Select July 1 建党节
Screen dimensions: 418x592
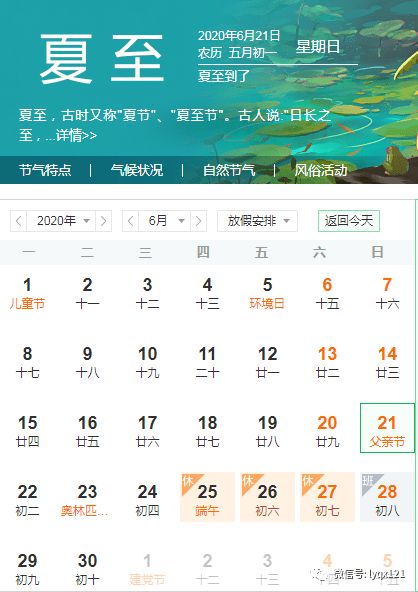[147, 569]
